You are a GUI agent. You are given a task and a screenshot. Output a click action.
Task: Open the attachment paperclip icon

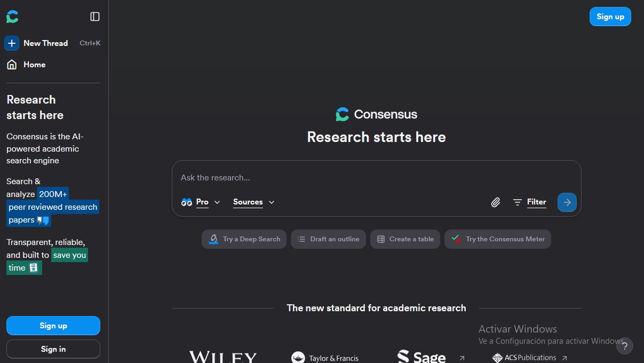(495, 202)
